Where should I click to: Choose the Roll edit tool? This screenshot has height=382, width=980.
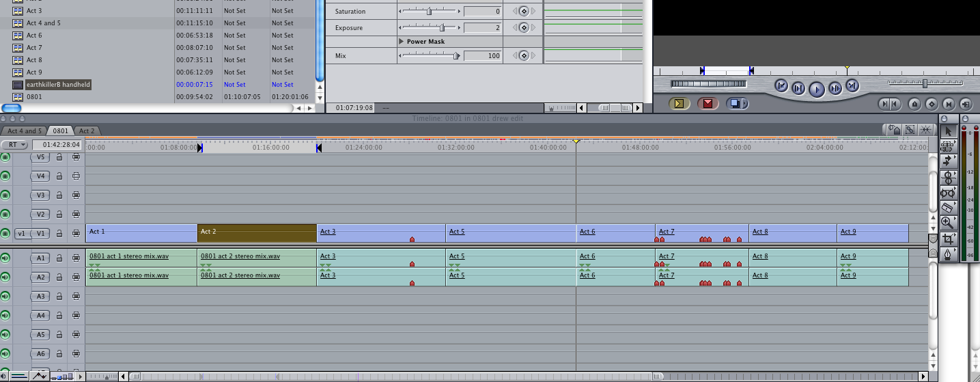coord(947,177)
